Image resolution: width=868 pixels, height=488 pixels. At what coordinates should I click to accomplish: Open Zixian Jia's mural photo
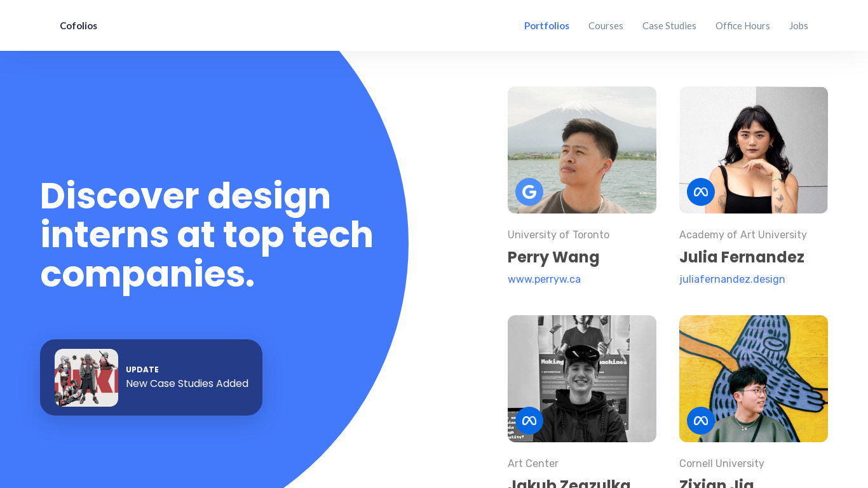(754, 379)
